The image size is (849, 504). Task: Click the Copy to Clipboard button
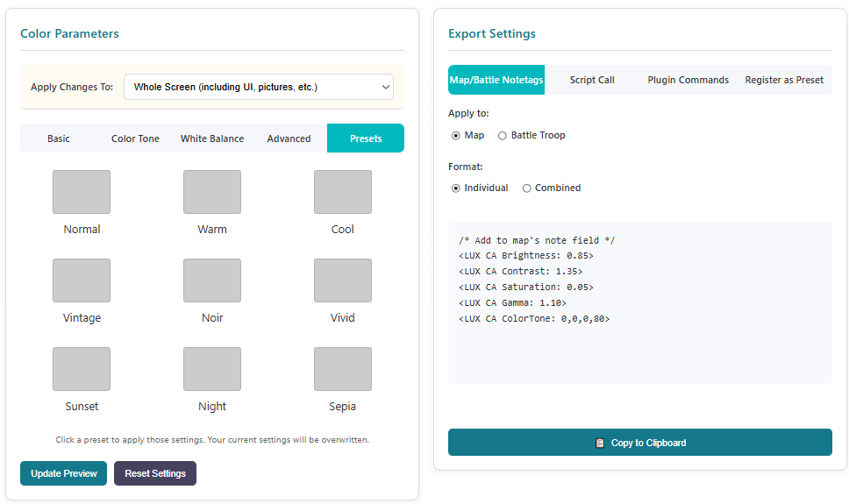[640, 443]
